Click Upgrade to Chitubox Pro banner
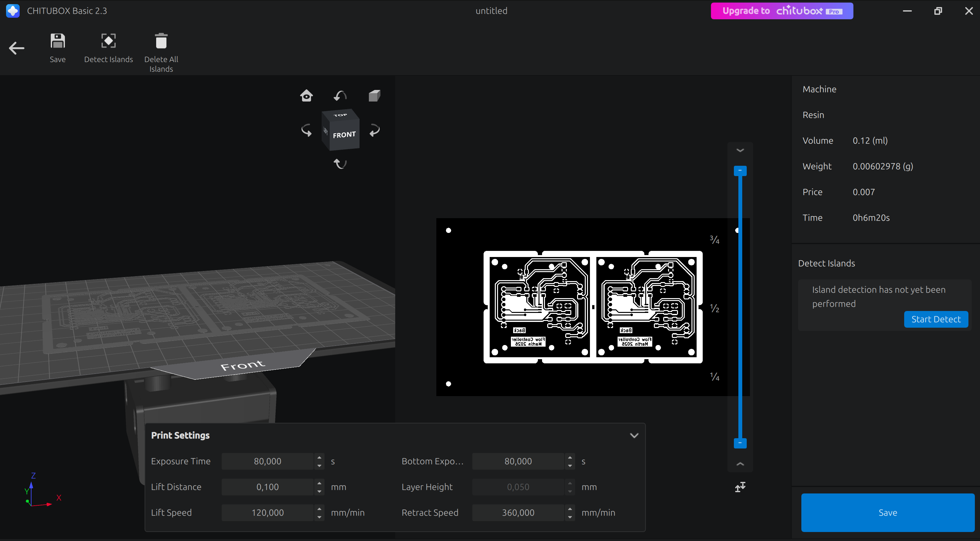The height and width of the screenshot is (541, 980). point(782,11)
